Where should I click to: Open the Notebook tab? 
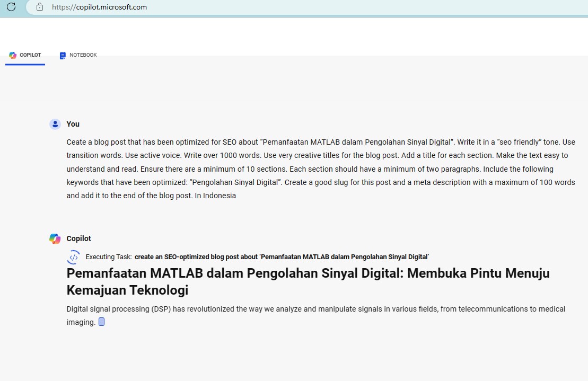tap(78, 55)
